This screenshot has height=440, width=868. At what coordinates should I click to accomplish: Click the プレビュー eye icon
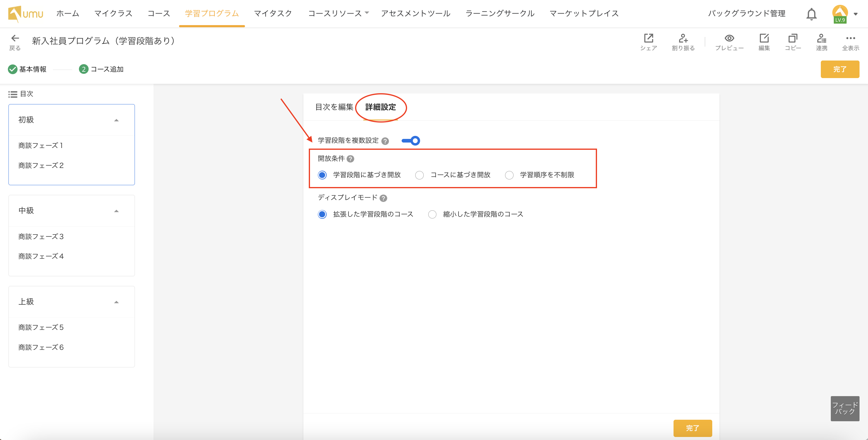[x=729, y=38]
